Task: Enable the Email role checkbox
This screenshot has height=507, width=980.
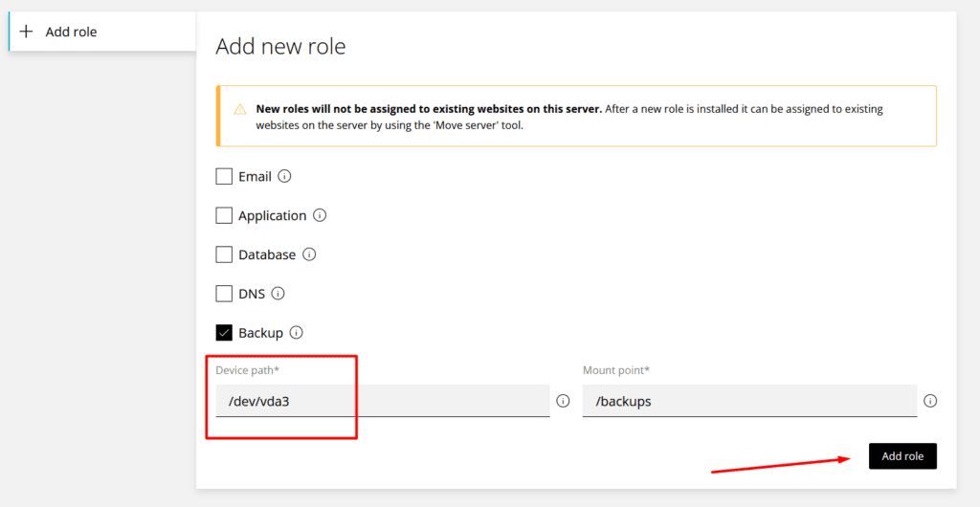Action: point(224,177)
